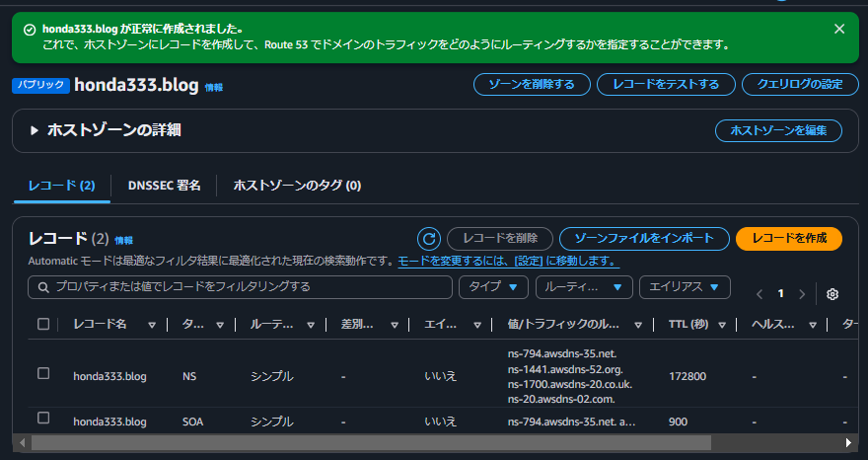The height and width of the screenshot is (460, 868).
Task: Click horizontal scrollbar left arrow
Action: click(22, 442)
